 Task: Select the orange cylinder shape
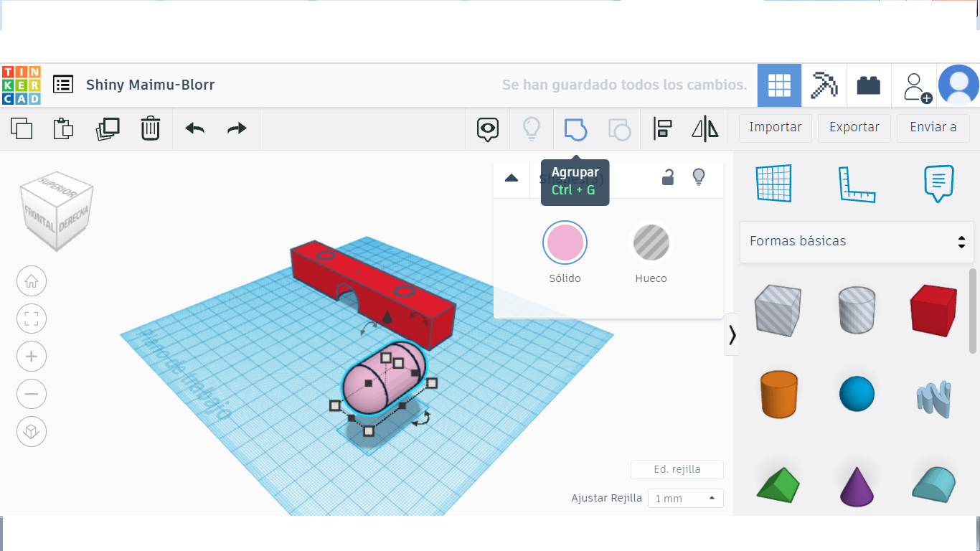(x=778, y=394)
